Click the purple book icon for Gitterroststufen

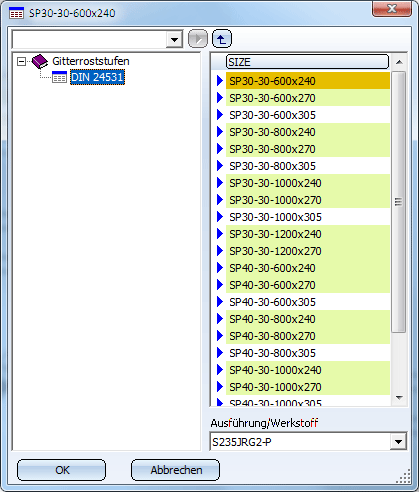coord(40,61)
